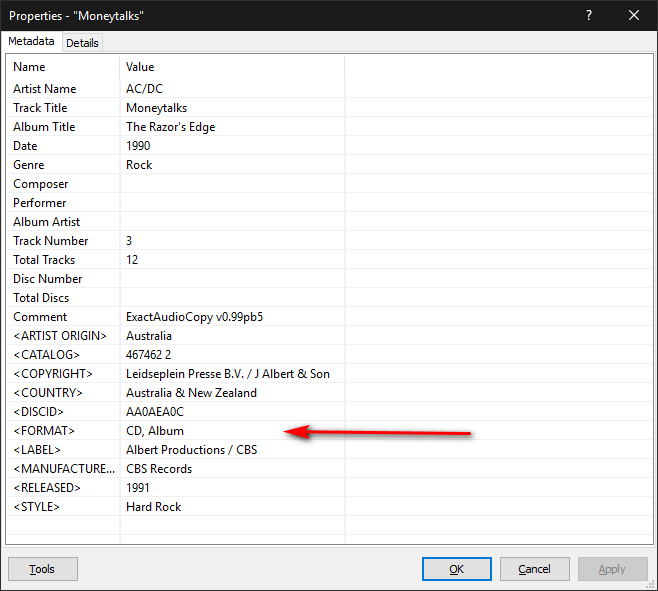This screenshot has width=658, height=591.
Task: Select the Total Tracks value 12
Action: click(x=132, y=260)
